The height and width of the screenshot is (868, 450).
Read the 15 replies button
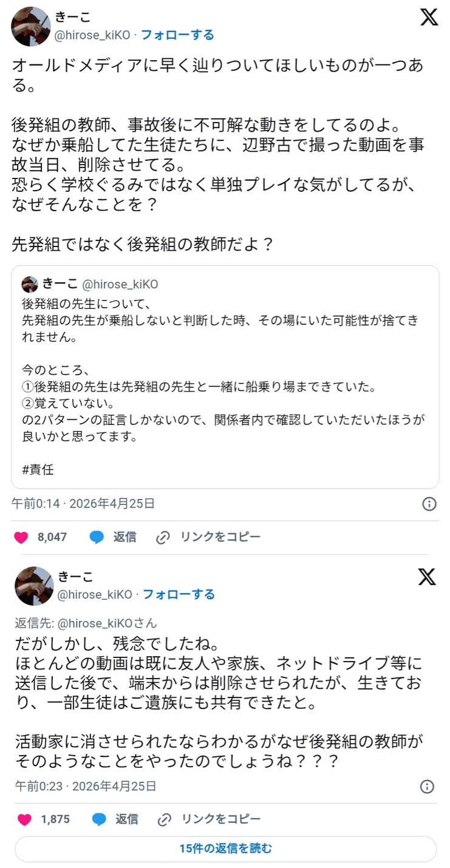point(225,849)
